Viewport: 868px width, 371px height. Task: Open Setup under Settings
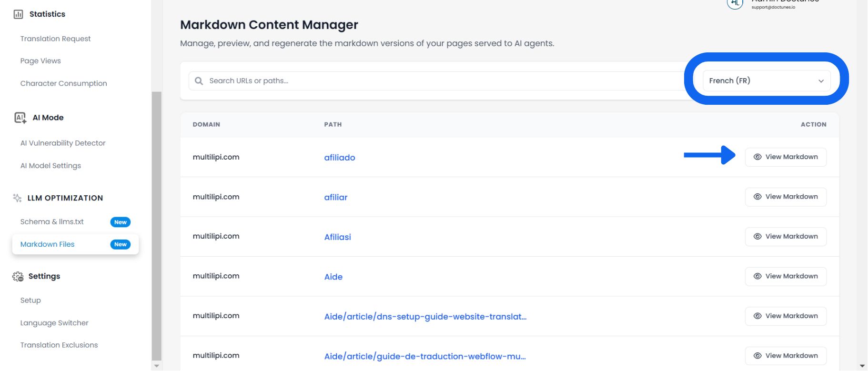click(x=30, y=301)
